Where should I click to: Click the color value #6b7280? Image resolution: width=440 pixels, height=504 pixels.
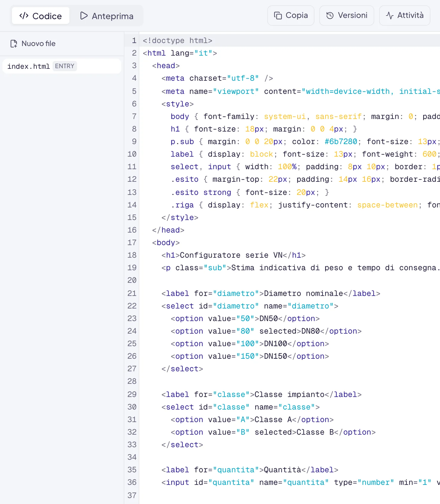(341, 141)
